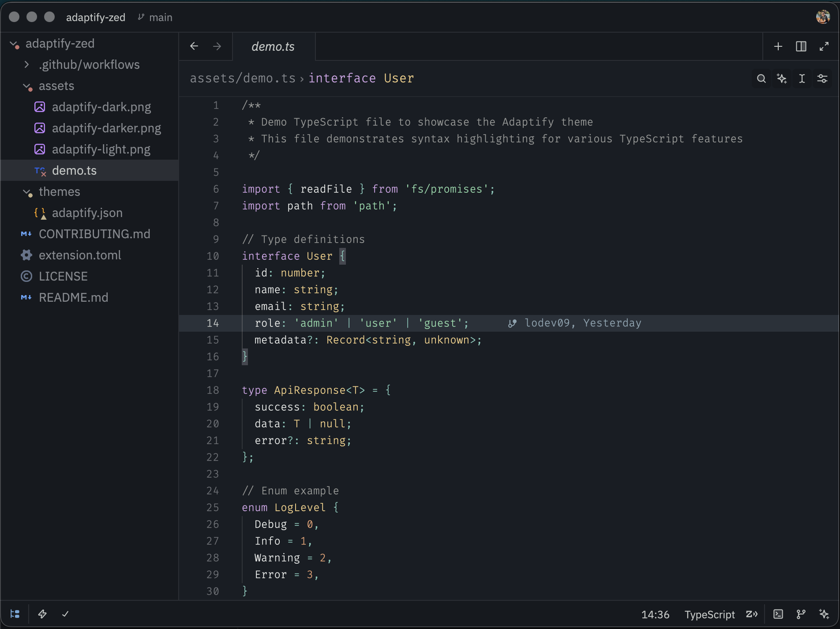Screen dimensions: 840x629
Task: Open the assistant sparkle icon in status bar
Action: coord(824,614)
